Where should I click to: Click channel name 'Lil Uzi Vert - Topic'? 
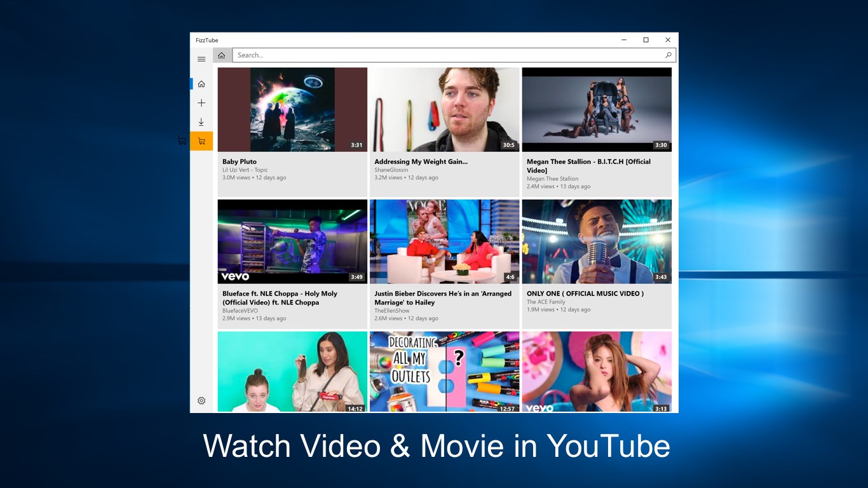(245, 170)
